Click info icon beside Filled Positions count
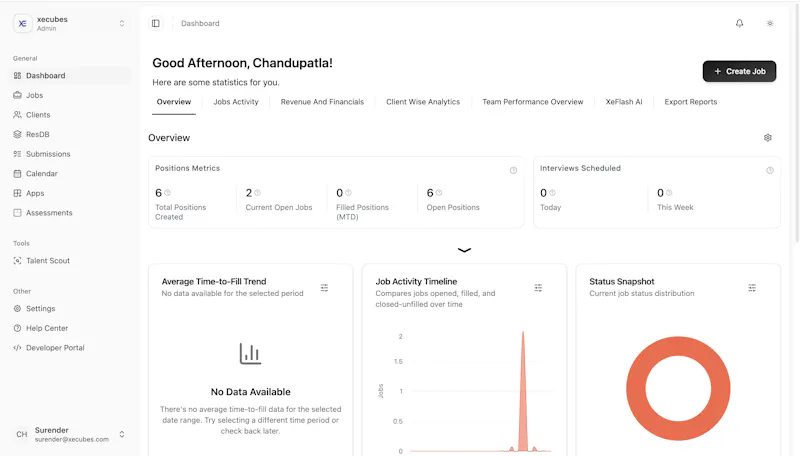 click(348, 193)
